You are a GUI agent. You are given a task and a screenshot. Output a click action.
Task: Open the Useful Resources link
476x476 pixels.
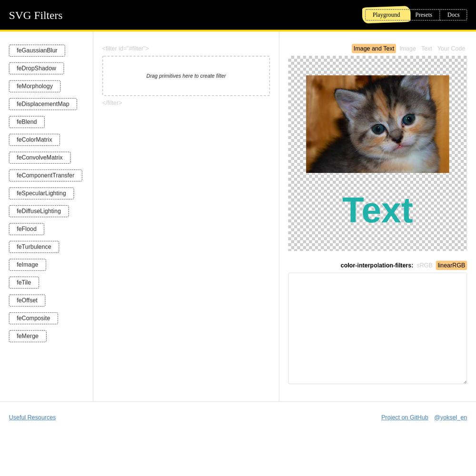click(32, 417)
